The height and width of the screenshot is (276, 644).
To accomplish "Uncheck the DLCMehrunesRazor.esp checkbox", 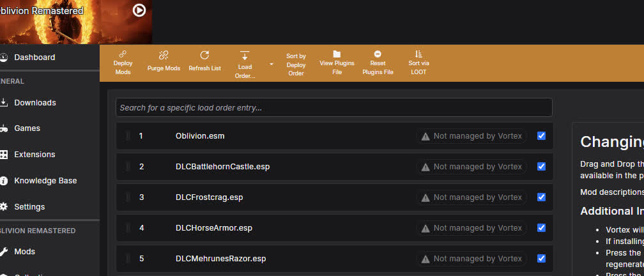I will click(x=541, y=259).
